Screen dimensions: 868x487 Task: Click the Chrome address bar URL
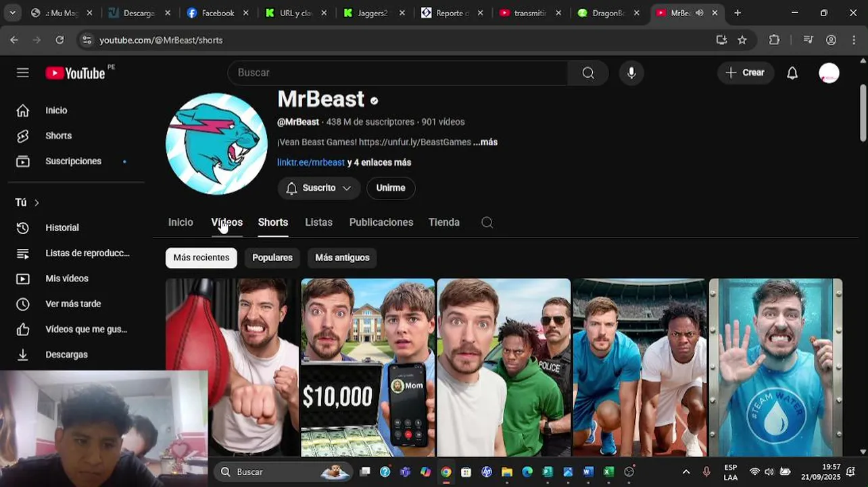[x=161, y=40]
